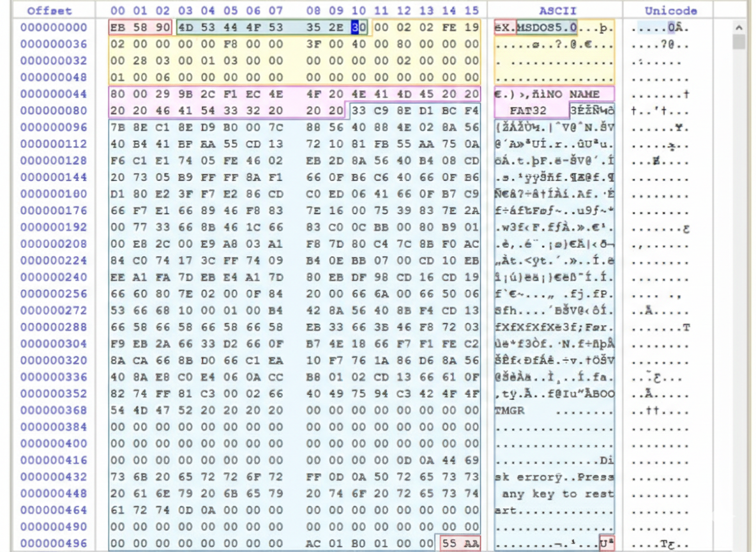The width and height of the screenshot is (756, 552).
Task: Click the TMGR text in ASCII column
Action: (509, 411)
